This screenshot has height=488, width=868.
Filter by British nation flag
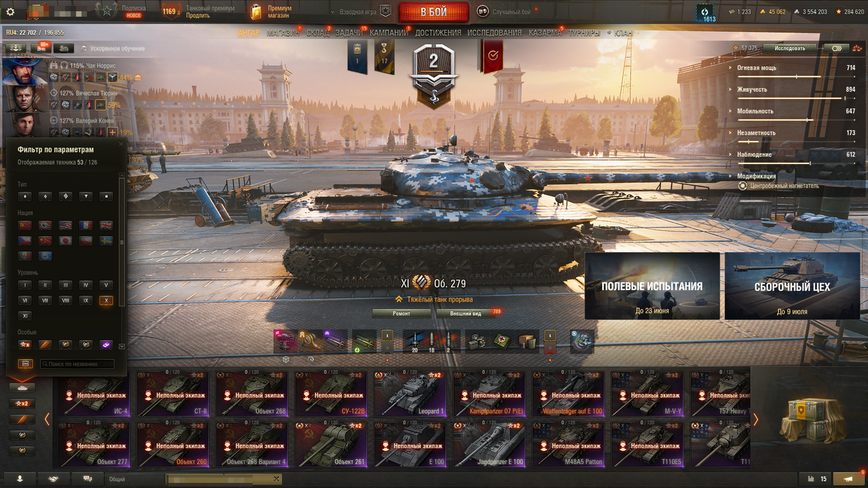tap(106, 225)
